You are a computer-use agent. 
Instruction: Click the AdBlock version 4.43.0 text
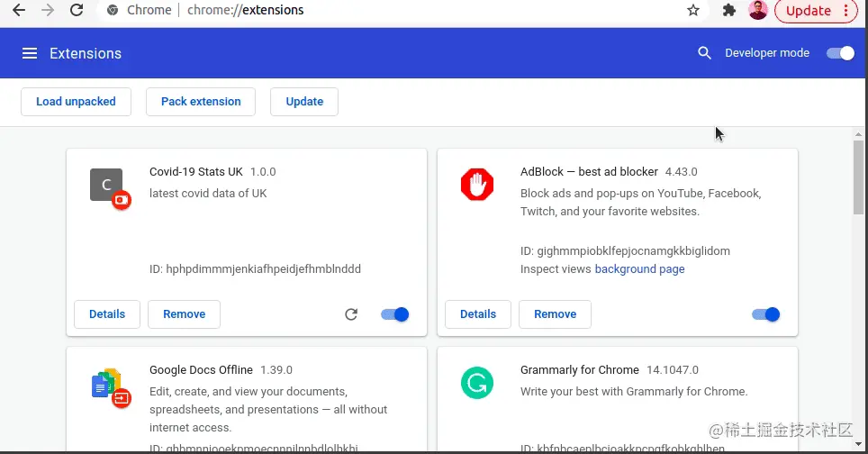[x=681, y=172]
